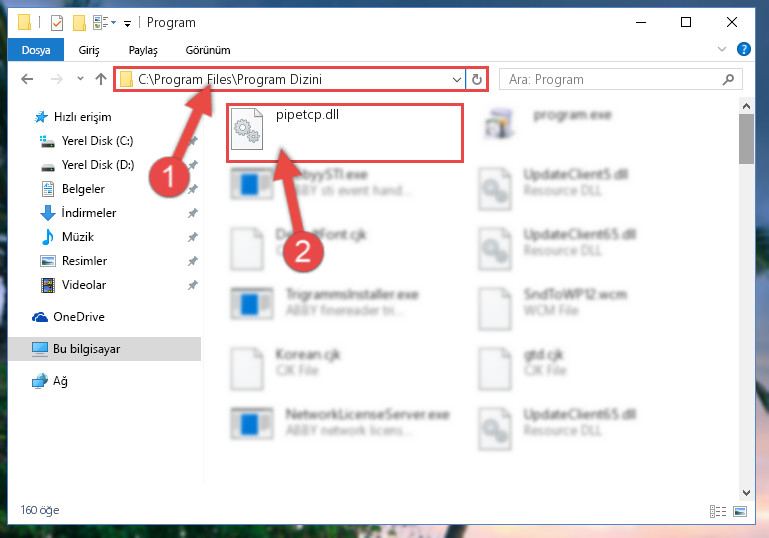Screen dimensions: 769x538
Task: Click the search magnifier icon
Action: (x=728, y=79)
